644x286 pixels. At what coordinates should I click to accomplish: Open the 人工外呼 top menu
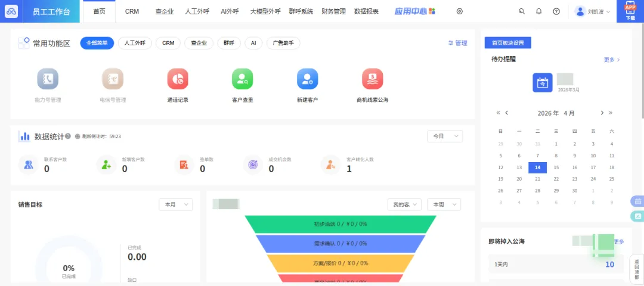197,11
